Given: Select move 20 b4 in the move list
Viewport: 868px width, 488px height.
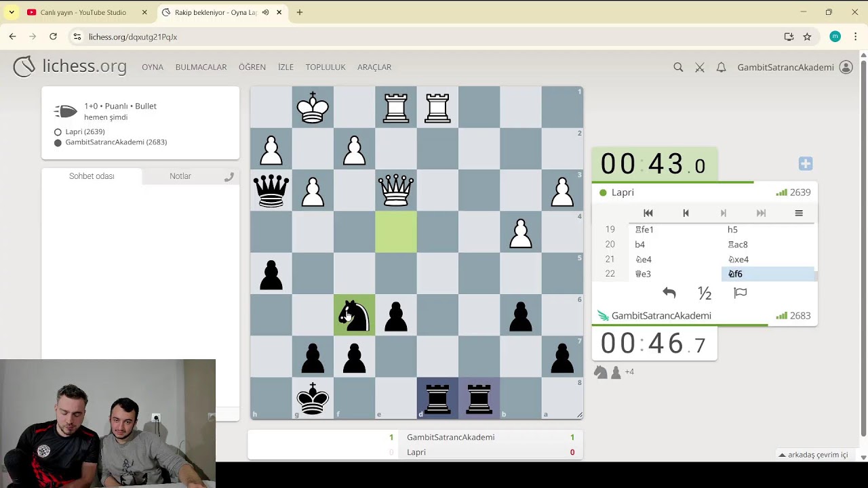Looking at the screenshot, I should [x=675, y=245].
